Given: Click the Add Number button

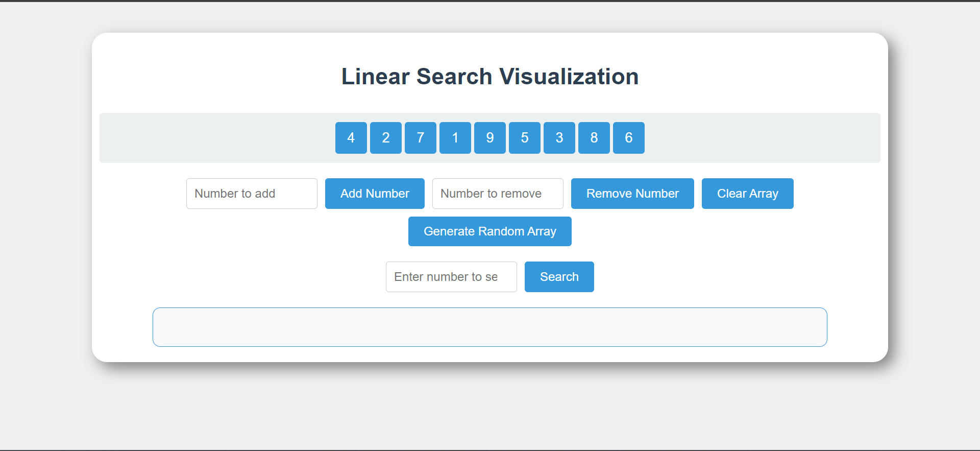Looking at the screenshot, I should pos(375,194).
